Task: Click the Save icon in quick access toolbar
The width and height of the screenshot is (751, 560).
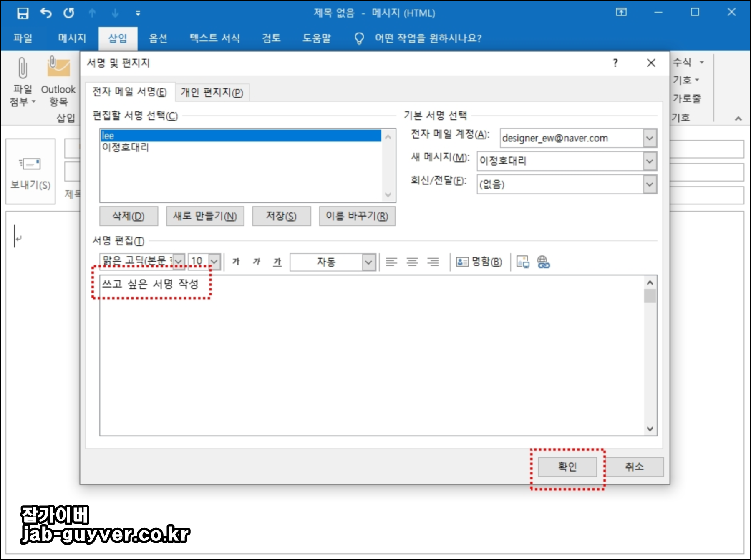Action: [23, 13]
